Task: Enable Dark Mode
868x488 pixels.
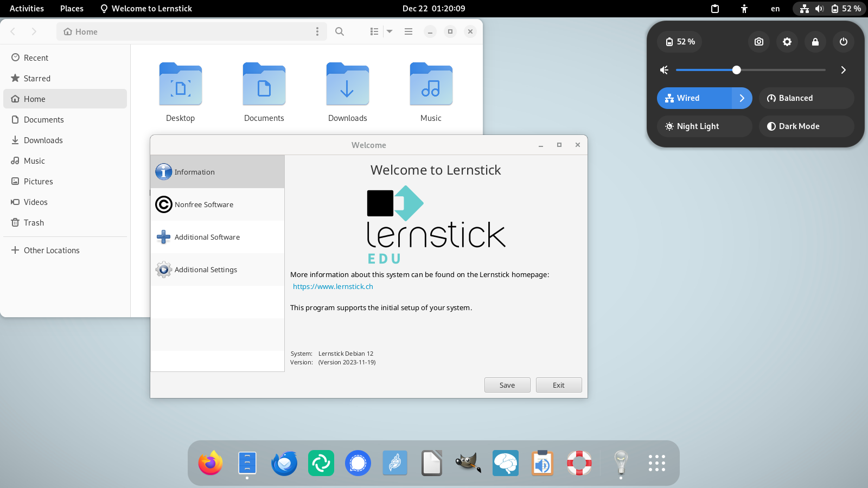Action: [807, 126]
